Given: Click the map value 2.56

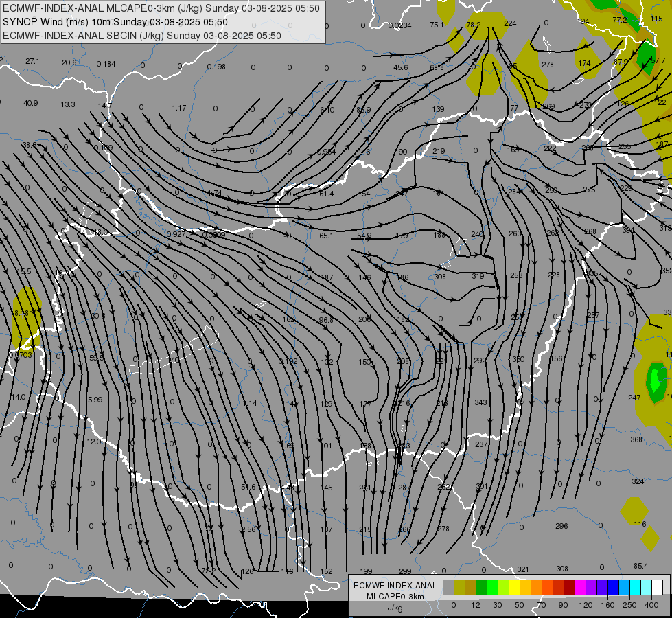Looking at the screenshot, I should [x=248, y=529].
